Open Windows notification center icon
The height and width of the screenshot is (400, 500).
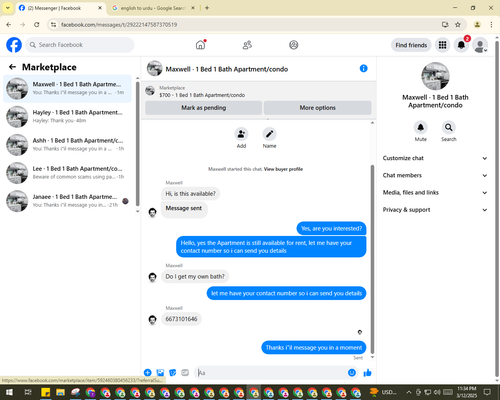click(488, 392)
